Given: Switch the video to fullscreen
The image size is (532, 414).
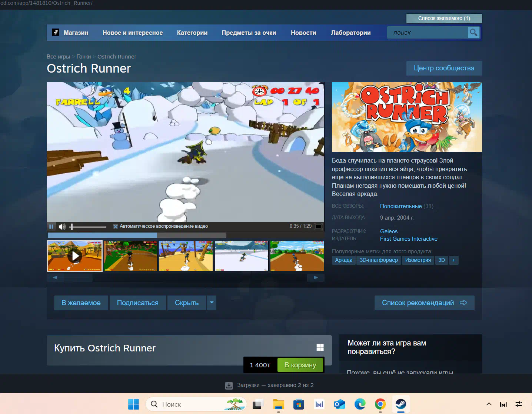Looking at the screenshot, I should tap(318, 226).
